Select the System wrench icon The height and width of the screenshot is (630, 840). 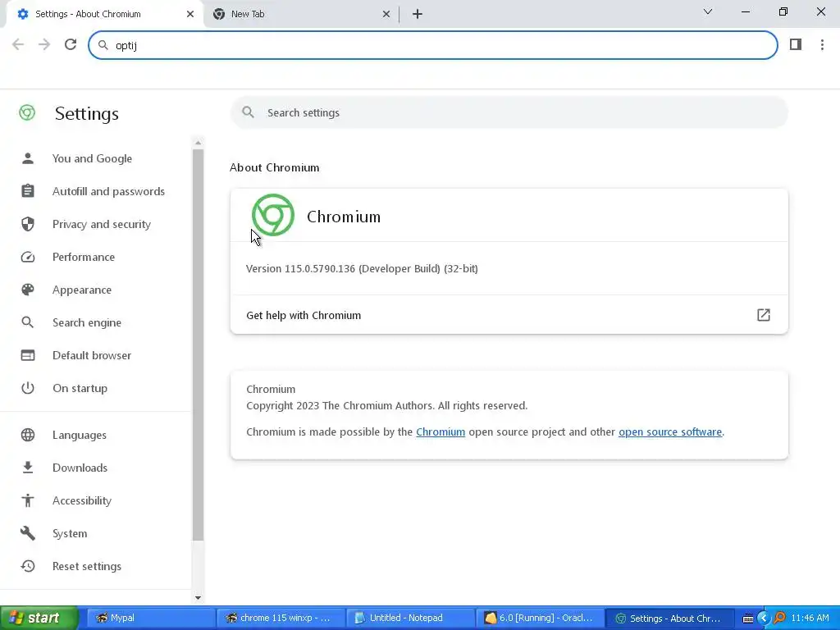[27, 533]
